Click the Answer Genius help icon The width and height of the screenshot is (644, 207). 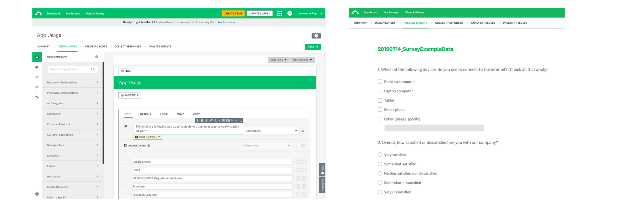tap(149, 146)
